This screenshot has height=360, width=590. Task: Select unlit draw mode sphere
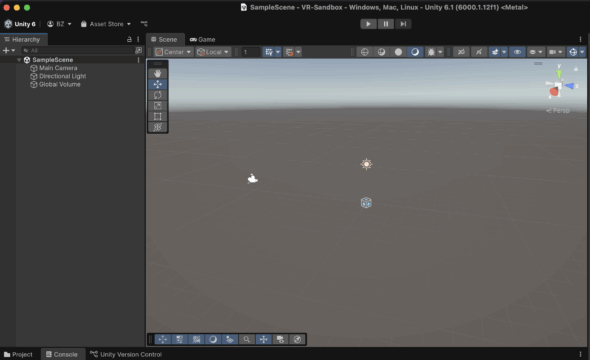398,52
